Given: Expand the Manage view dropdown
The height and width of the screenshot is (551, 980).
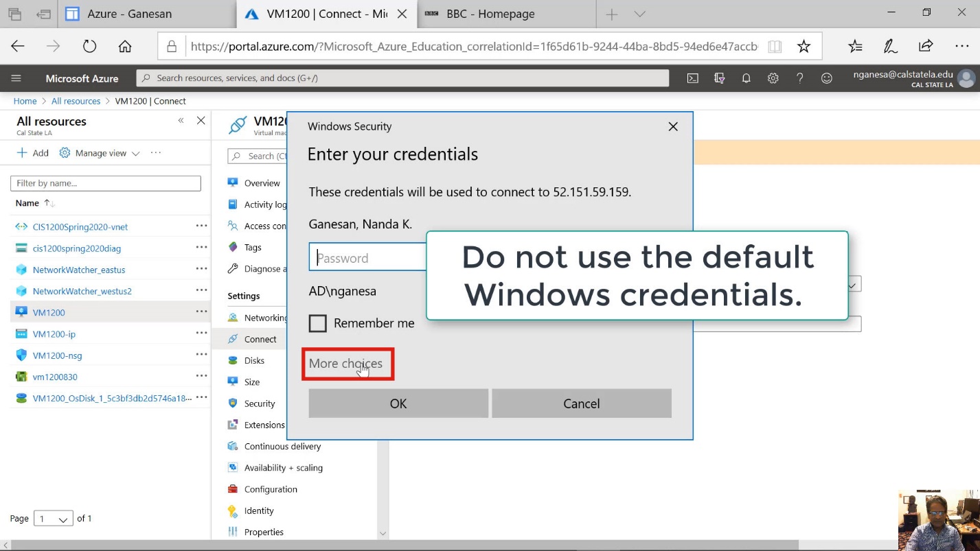Looking at the screenshot, I should [x=100, y=153].
